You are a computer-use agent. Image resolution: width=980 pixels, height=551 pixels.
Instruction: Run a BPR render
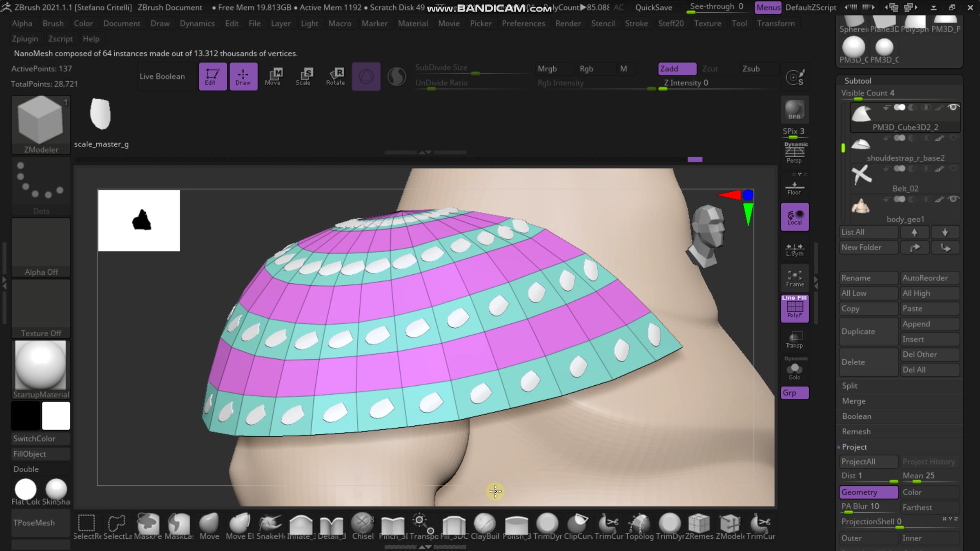tap(795, 110)
